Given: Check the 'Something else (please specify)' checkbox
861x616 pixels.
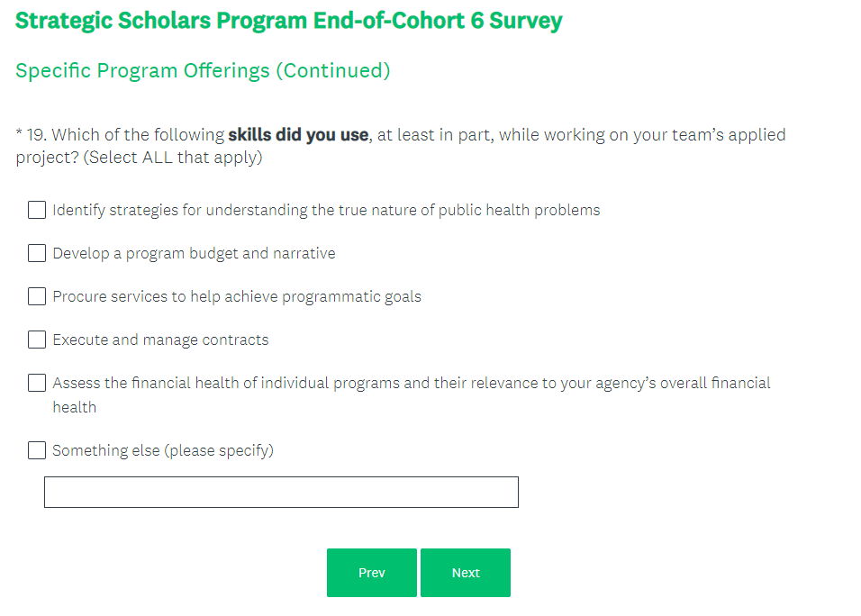Looking at the screenshot, I should (37, 450).
